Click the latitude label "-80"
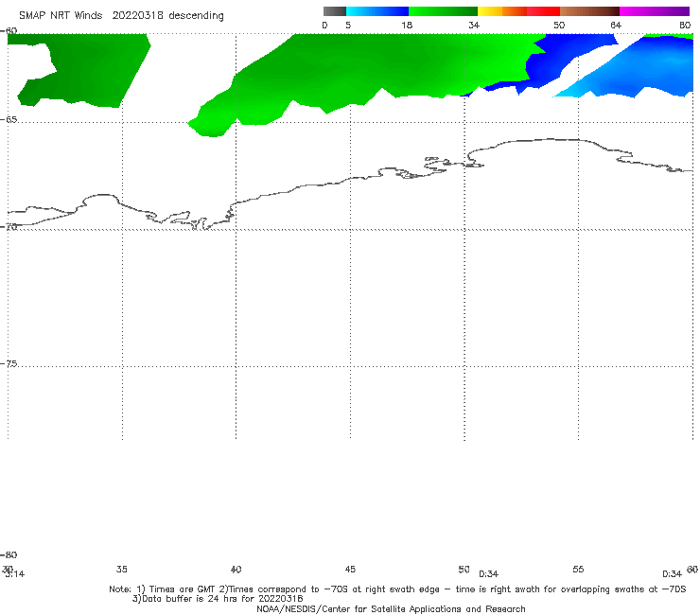The width and height of the screenshot is (700, 615). coord(9,554)
